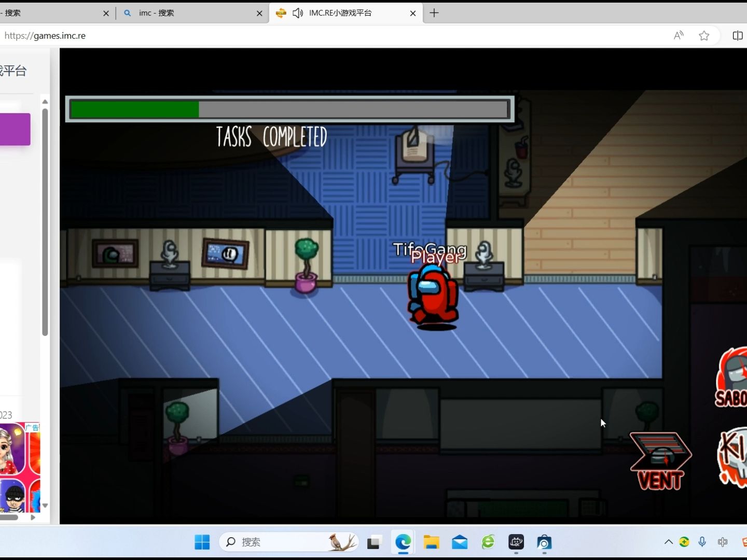Screen dimensions: 747x560
Task: Click the VENT button in game
Action: pos(660,461)
